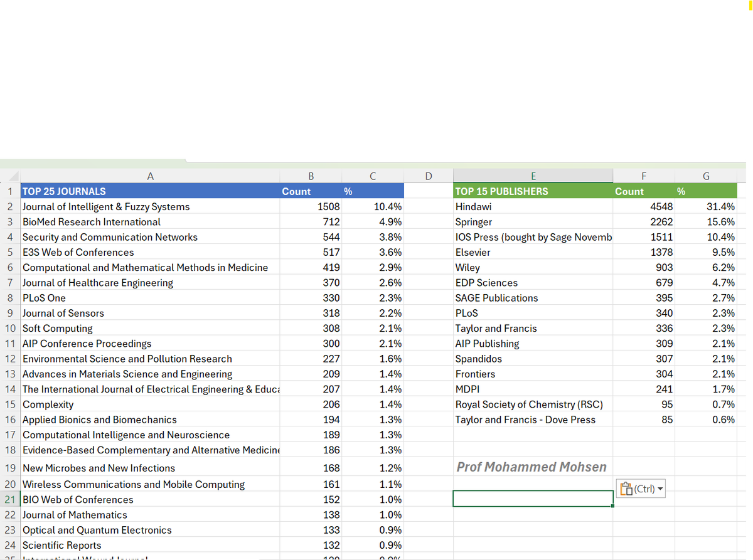Select column E header
The height and width of the screenshot is (560, 753).
(x=533, y=176)
